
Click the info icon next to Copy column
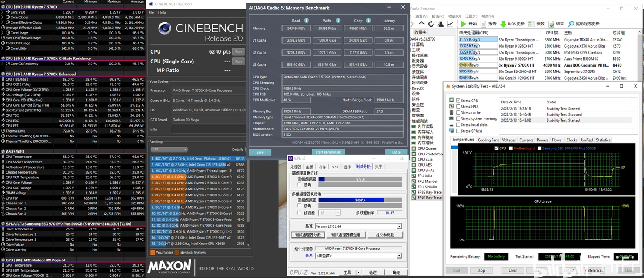tap(369, 20)
